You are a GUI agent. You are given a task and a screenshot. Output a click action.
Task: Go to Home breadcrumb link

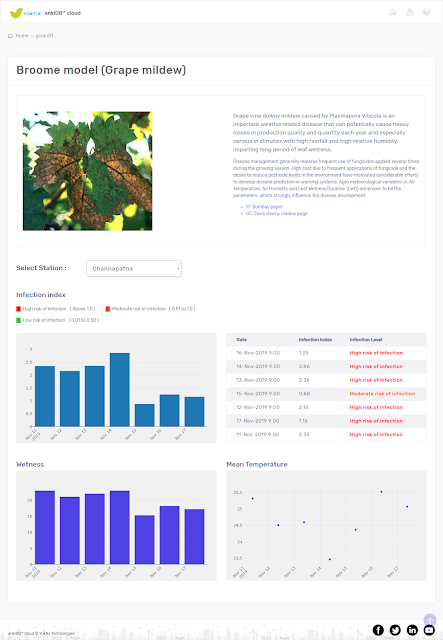click(22, 36)
